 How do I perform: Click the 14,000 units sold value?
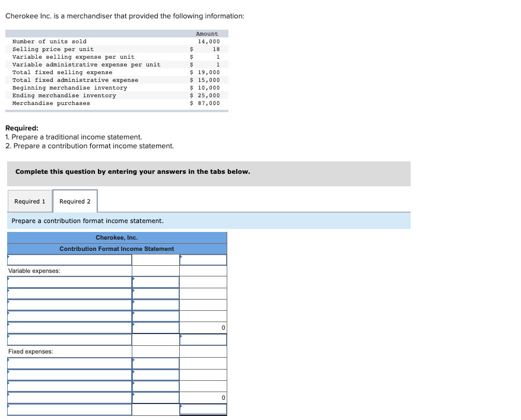[209, 42]
